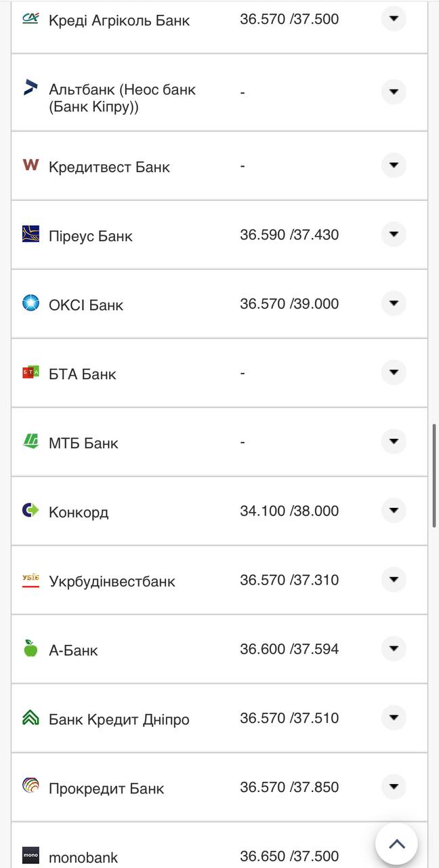This screenshot has width=439, height=868.
Task: Click the Прокредит Банк logo icon
Action: coord(30,787)
